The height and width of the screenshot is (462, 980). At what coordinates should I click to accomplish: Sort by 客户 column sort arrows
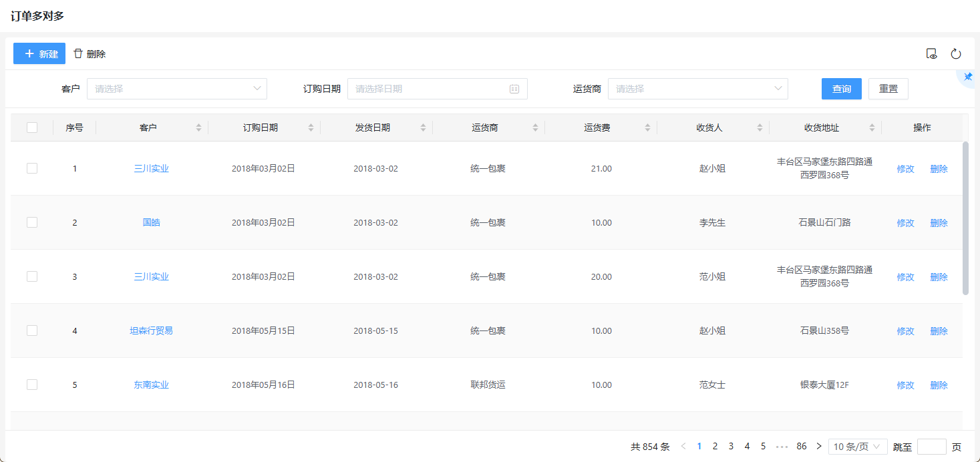(198, 128)
